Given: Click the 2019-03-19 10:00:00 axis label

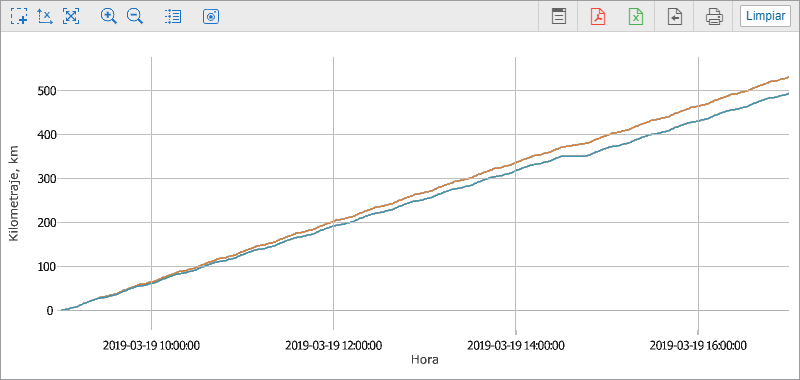Looking at the screenshot, I should point(152,346).
